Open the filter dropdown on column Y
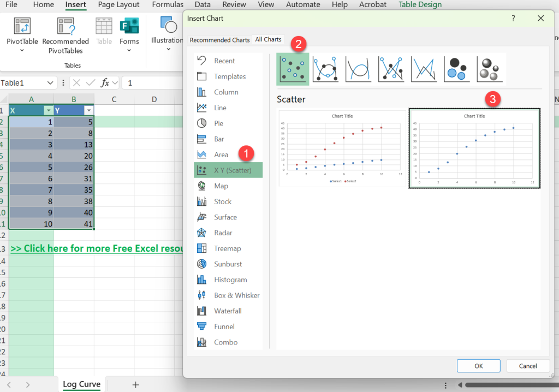 tap(88, 110)
